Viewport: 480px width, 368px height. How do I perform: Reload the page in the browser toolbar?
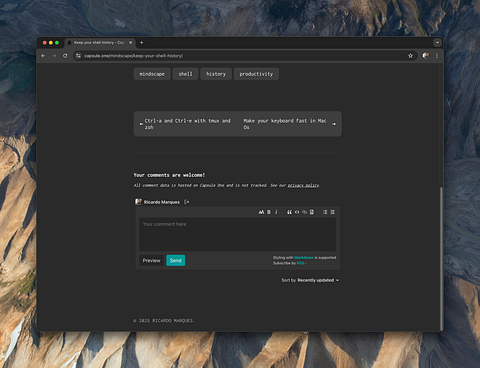(65, 56)
